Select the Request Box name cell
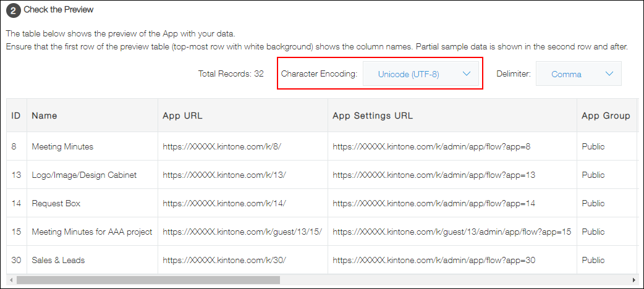644x289 pixels. 56,203
